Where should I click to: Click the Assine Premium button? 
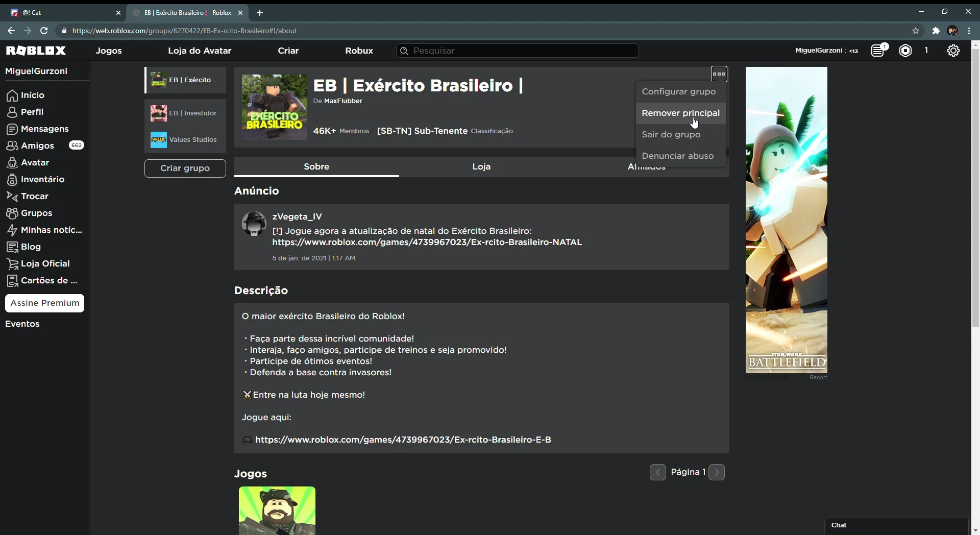45,303
